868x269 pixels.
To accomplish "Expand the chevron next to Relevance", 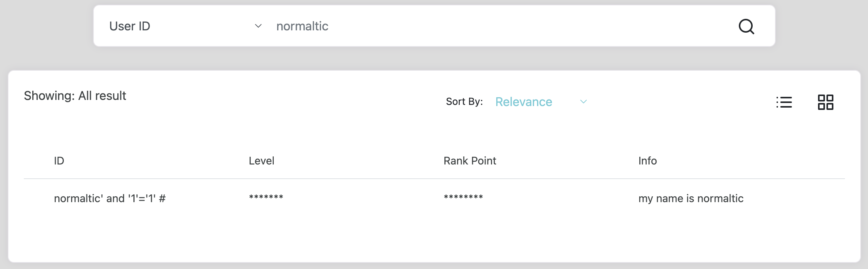I will point(583,102).
